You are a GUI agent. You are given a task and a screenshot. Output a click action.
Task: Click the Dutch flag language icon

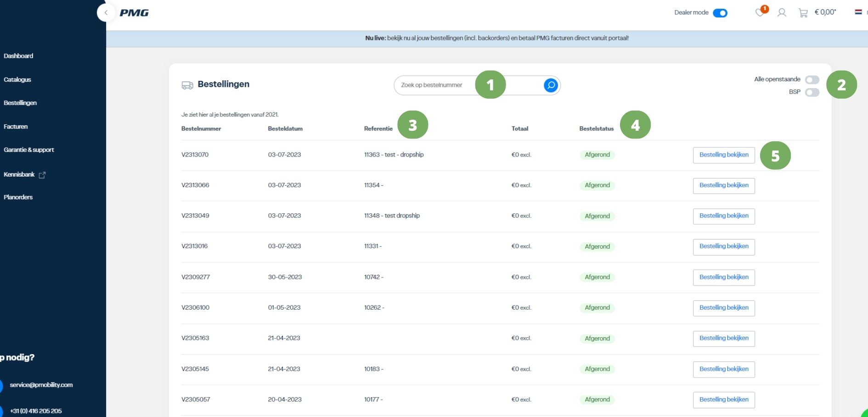858,12
